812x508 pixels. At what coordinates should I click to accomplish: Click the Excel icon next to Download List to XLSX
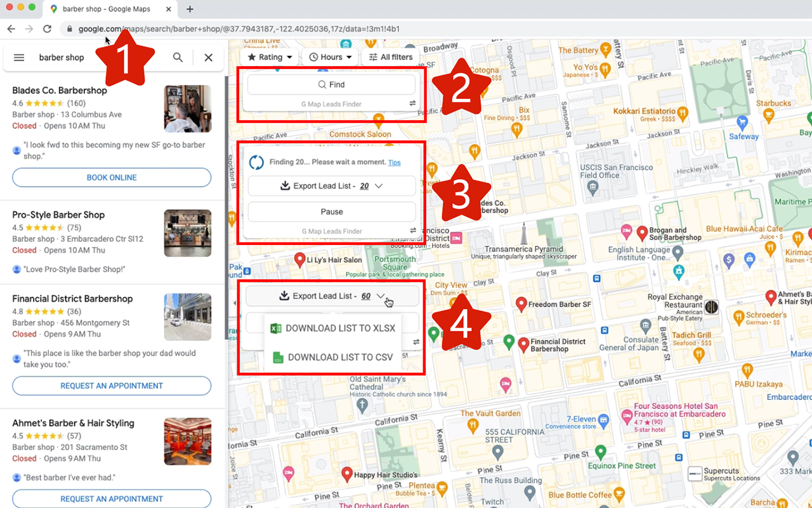(275, 328)
